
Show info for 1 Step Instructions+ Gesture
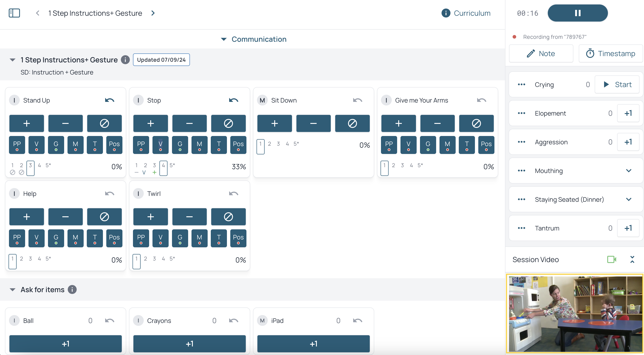125,60
